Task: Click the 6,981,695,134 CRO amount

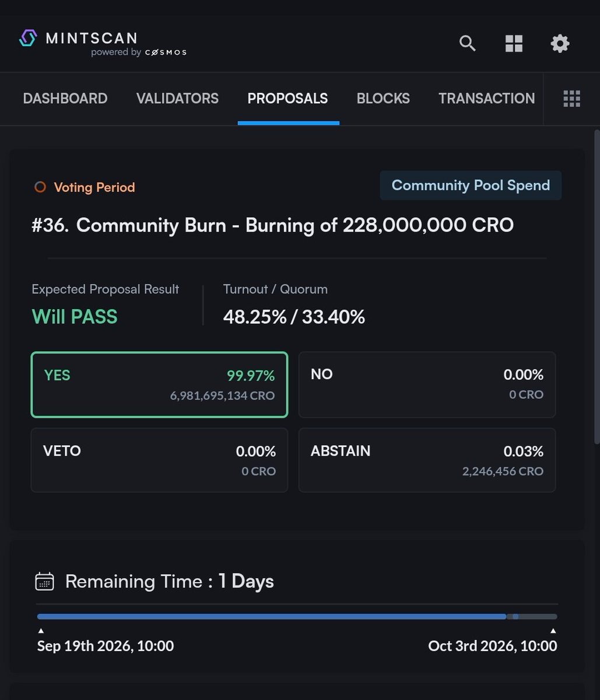Action: (x=222, y=395)
